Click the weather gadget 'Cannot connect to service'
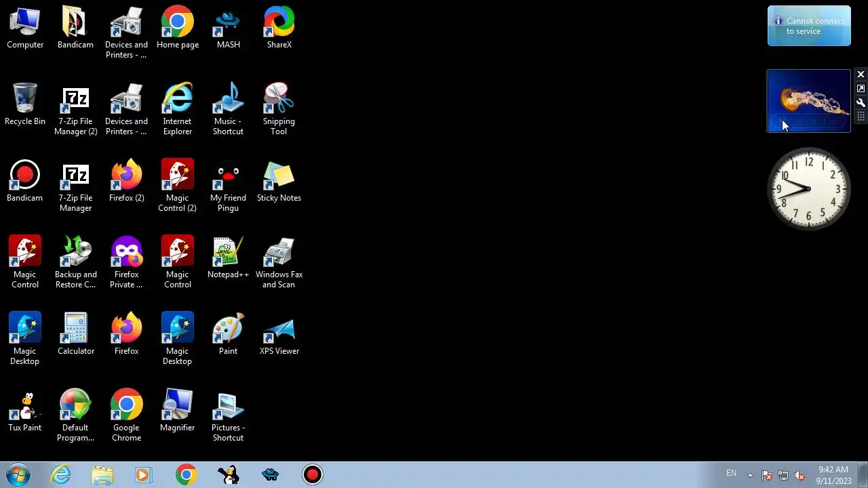This screenshot has height=488, width=868. pyautogui.click(x=809, y=26)
